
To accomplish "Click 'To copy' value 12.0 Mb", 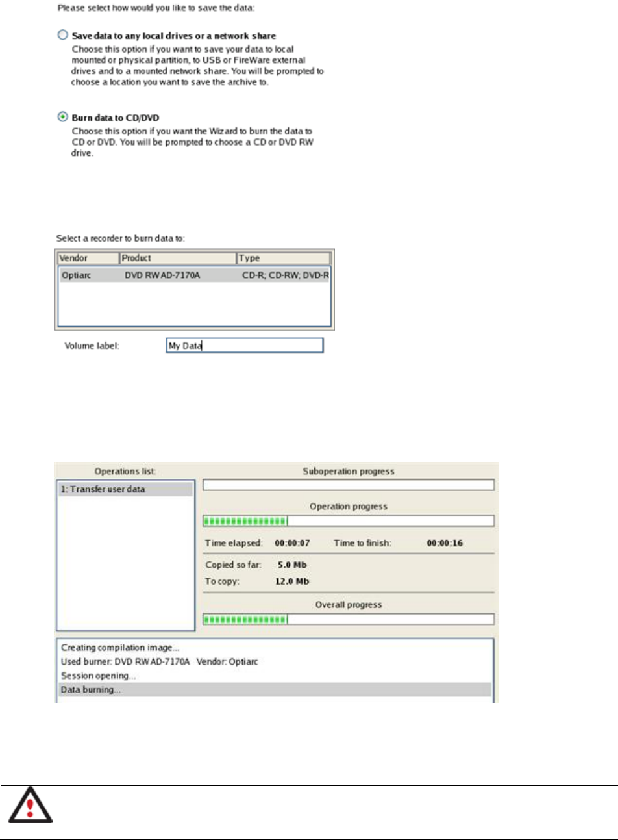I will 292,581.
